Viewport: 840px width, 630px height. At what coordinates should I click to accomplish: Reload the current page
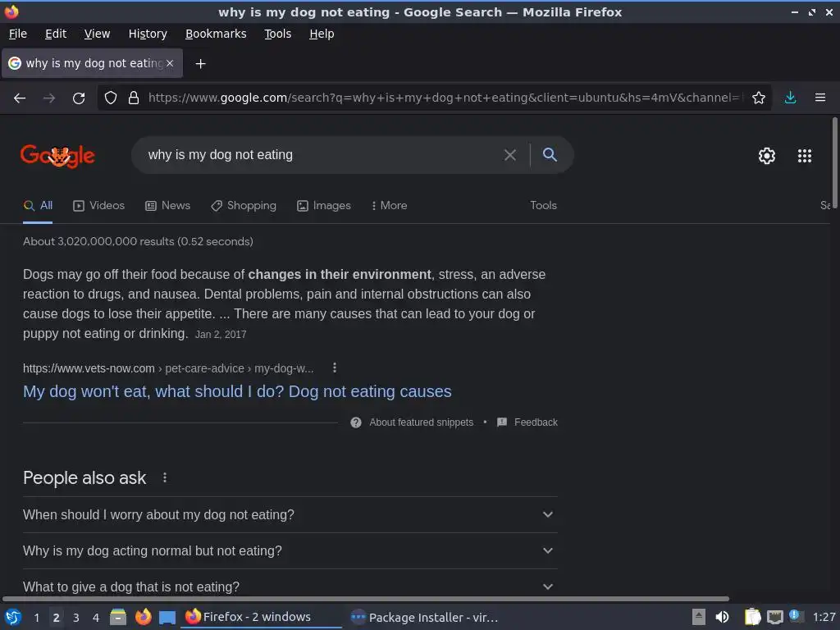click(x=79, y=98)
